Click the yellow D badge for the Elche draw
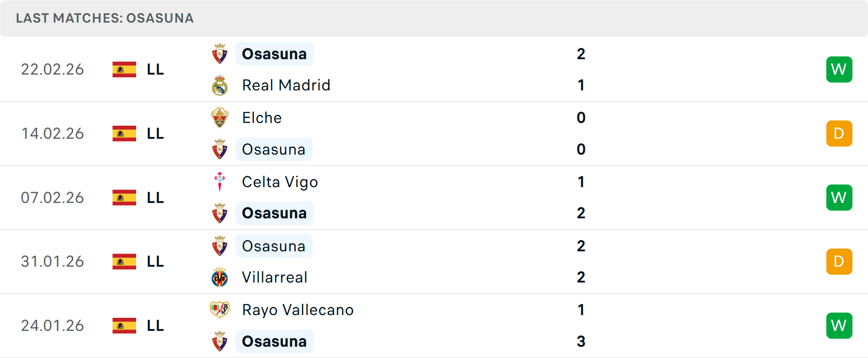868x358 pixels. click(839, 133)
